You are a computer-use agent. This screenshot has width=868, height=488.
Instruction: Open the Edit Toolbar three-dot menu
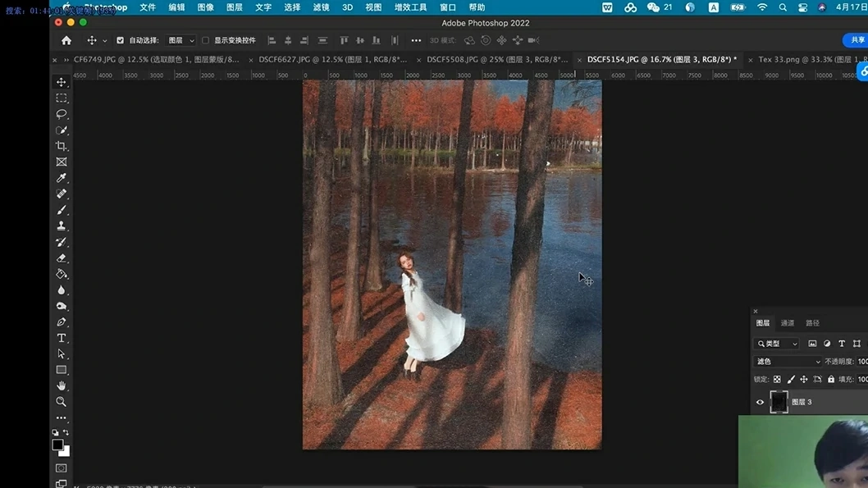point(62,418)
